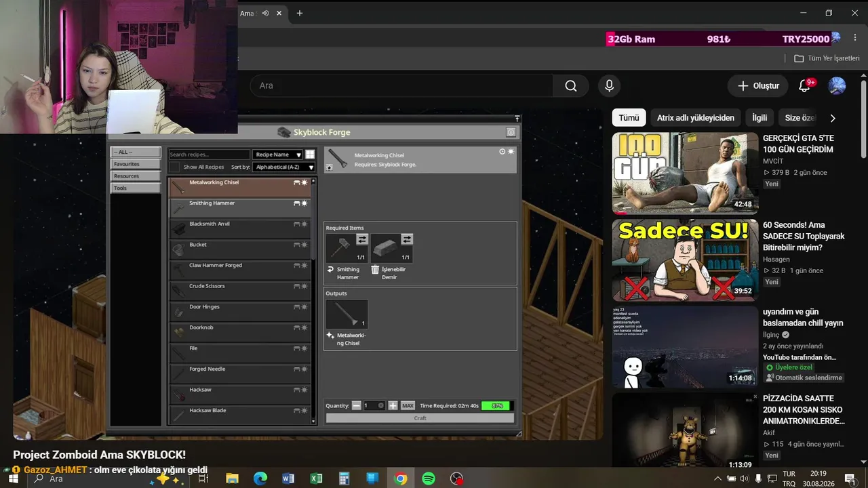This screenshot has width=868, height=488.
Task: Select the Crude Scissors recipe
Action: pyautogui.click(x=240, y=290)
